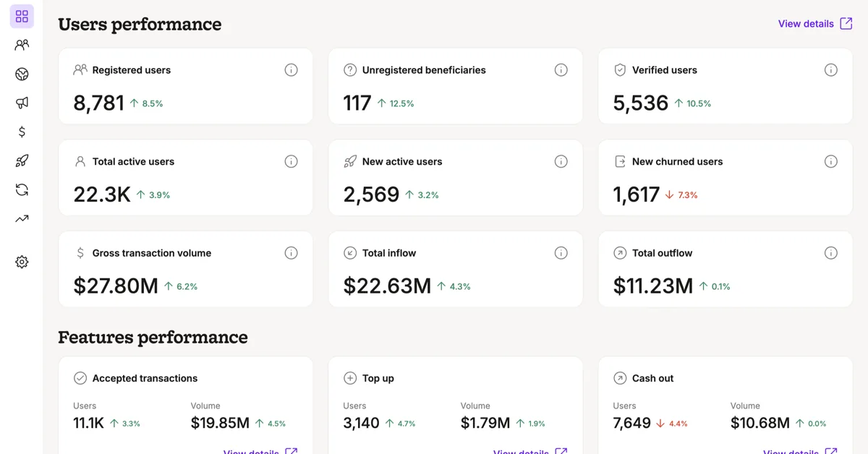The image size is (868, 454).
Task: Show info for Gross transaction volume card
Action: click(x=291, y=253)
